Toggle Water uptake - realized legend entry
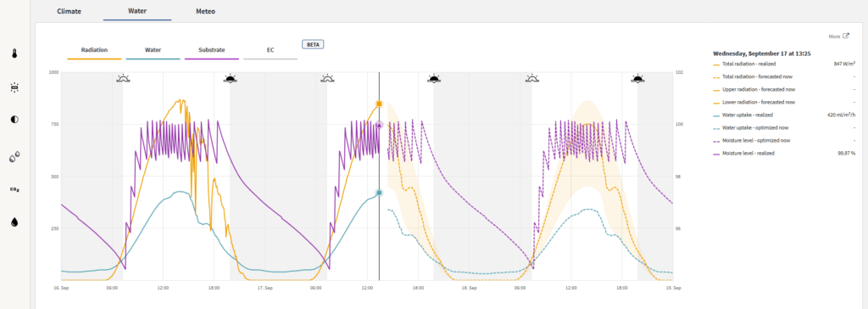 (x=747, y=115)
